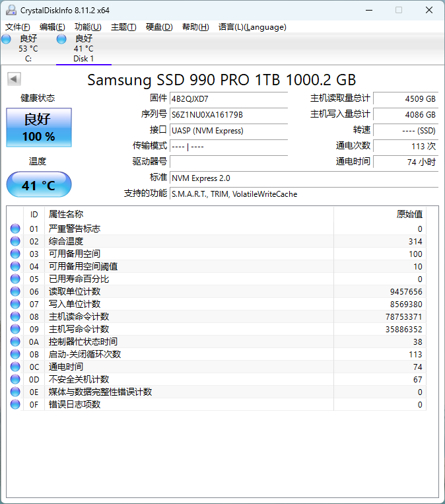445x504 pixels.
Task: Click the status orb for 通电时间 attribute 0C
Action: [15, 367]
